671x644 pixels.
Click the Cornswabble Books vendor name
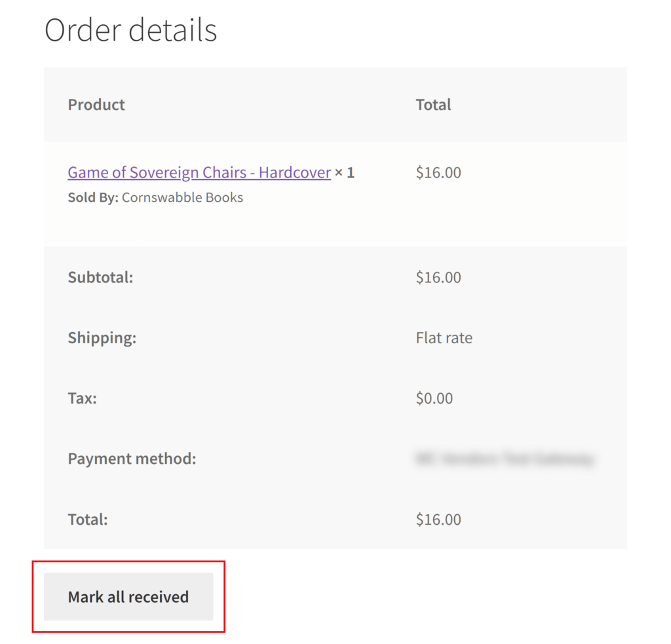pyautogui.click(x=182, y=198)
